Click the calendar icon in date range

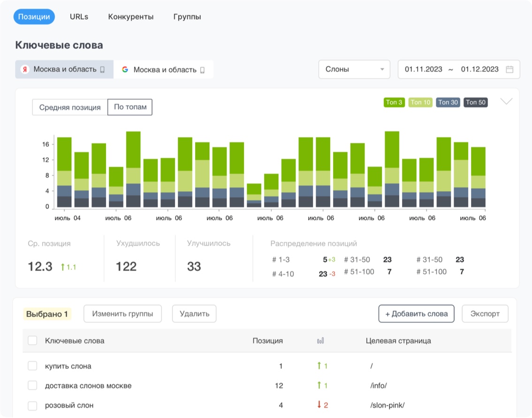[509, 70]
